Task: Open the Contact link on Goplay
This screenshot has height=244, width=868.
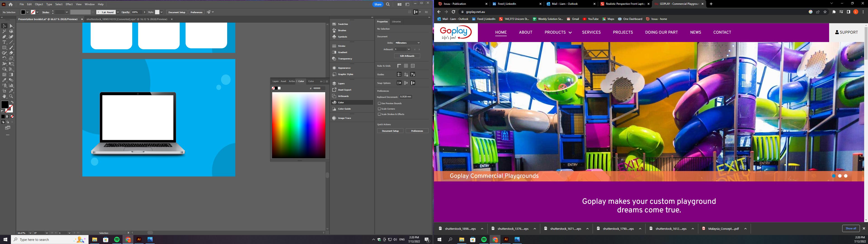Action: point(722,32)
